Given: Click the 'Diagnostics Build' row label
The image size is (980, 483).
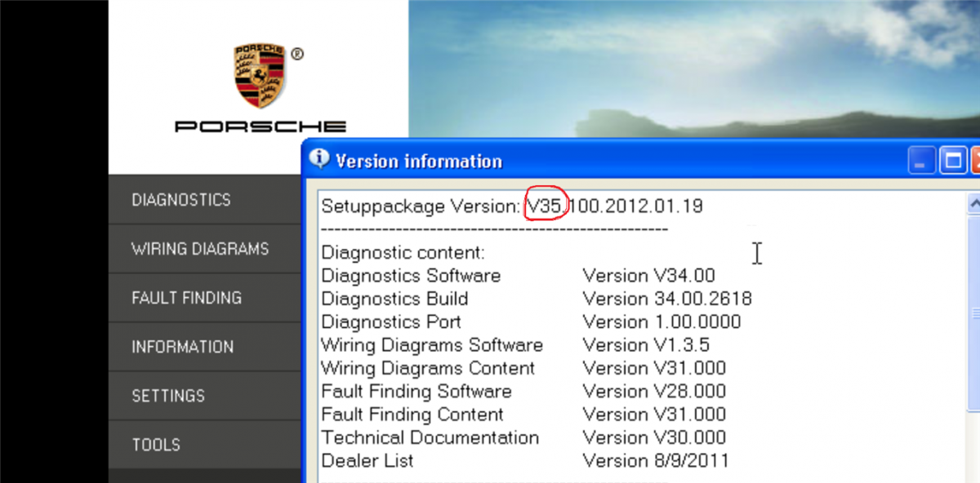Looking at the screenshot, I should point(394,299).
